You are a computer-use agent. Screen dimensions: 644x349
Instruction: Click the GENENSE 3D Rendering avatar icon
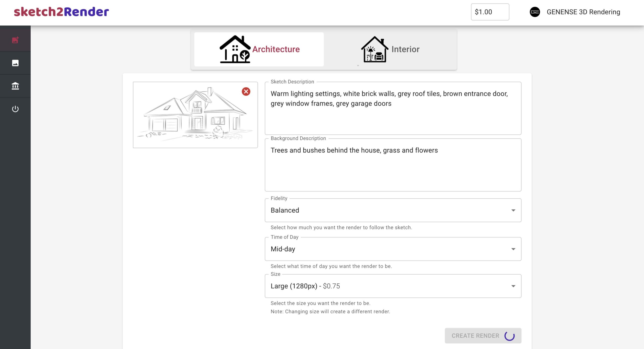(535, 12)
